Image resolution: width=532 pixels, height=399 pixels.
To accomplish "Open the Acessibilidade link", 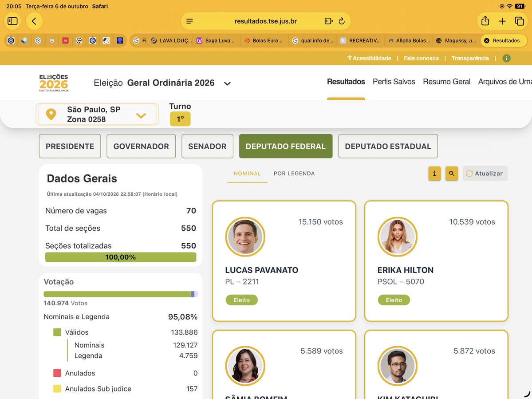I will 369,58.
